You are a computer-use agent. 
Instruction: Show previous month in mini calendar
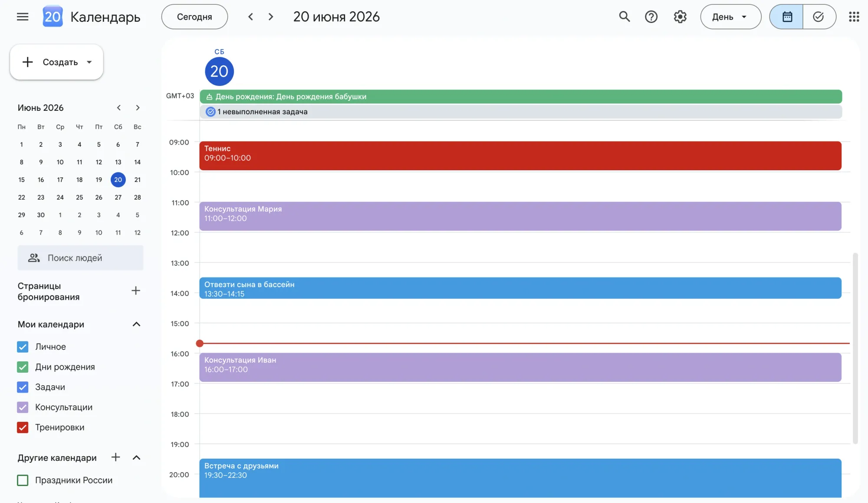118,108
